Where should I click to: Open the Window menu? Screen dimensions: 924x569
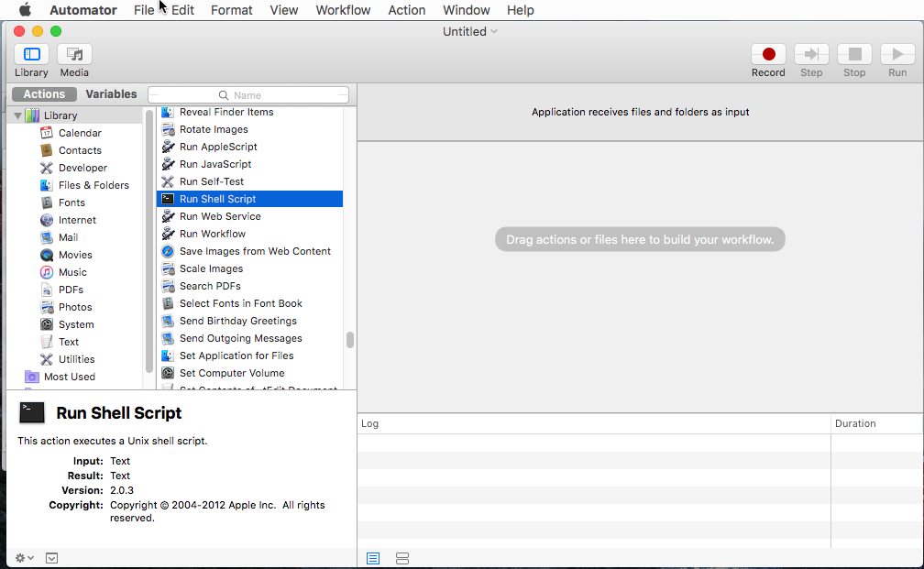tap(466, 10)
